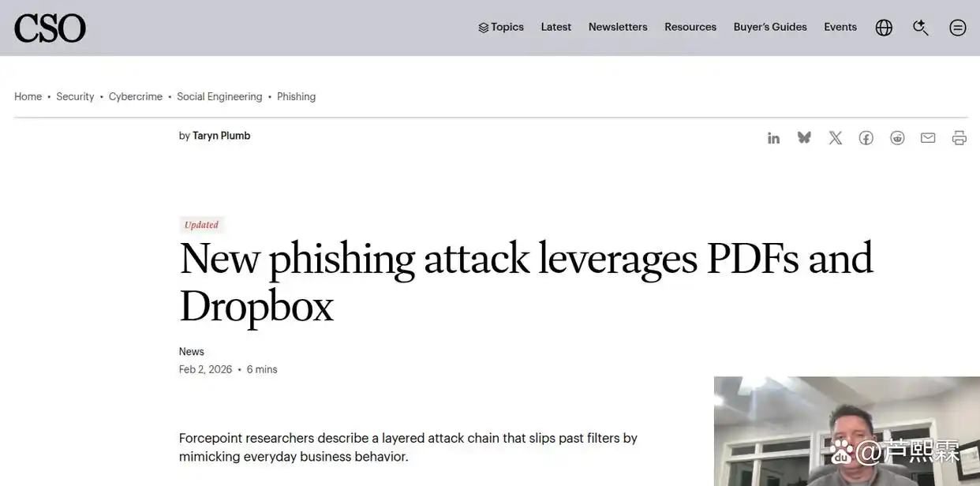Expand the Topics menu
This screenshot has height=486, width=980.
(x=501, y=27)
